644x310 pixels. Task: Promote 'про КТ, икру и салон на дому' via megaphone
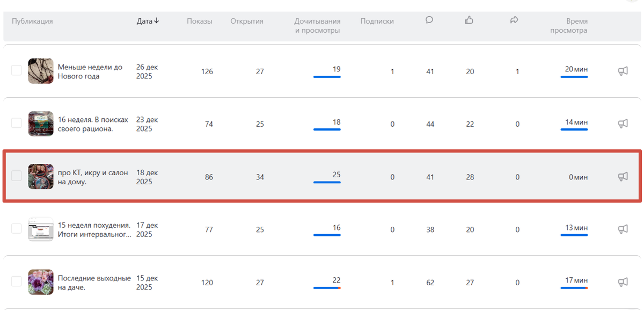click(x=623, y=176)
